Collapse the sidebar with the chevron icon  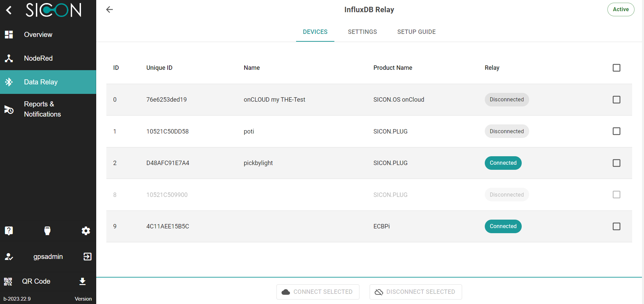click(x=9, y=10)
